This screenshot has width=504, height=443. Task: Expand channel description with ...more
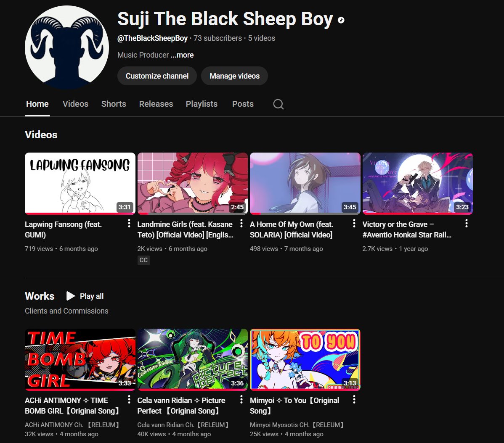pyautogui.click(x=182, y=55)
